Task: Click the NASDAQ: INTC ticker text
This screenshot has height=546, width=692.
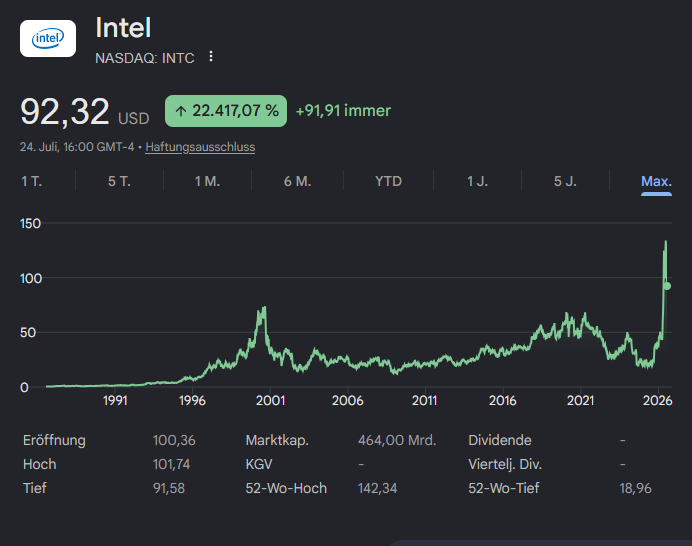Action: click(x=145, y=58)
